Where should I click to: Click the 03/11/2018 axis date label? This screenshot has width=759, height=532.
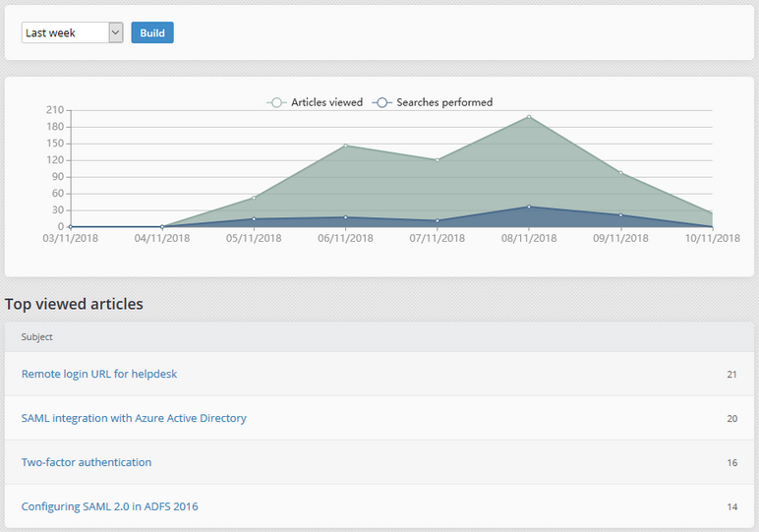(70, 238)
